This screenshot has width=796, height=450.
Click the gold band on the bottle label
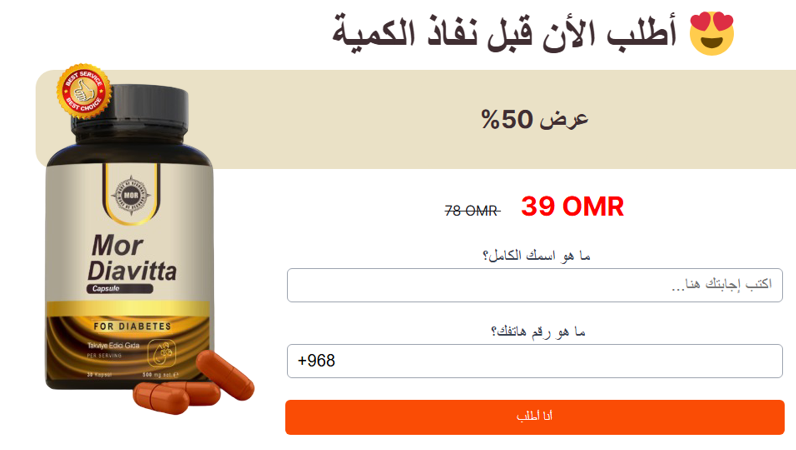click(128, 308)
